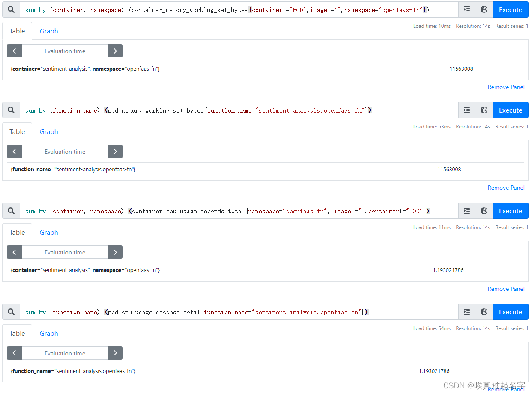The height and width of the screenshot is (394, 532).
Task: Click the tree view icon next to the fourth Execute button
Action: pos(466,312)
